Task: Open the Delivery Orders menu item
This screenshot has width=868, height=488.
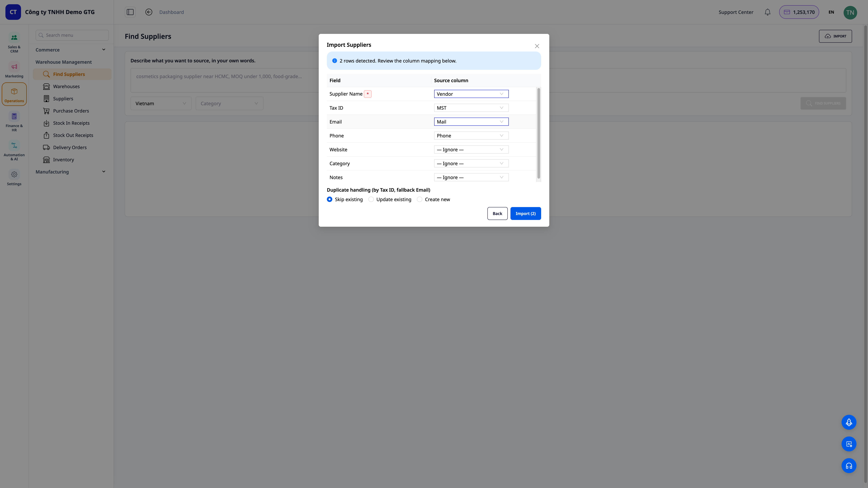Action: tap(72, 148)
